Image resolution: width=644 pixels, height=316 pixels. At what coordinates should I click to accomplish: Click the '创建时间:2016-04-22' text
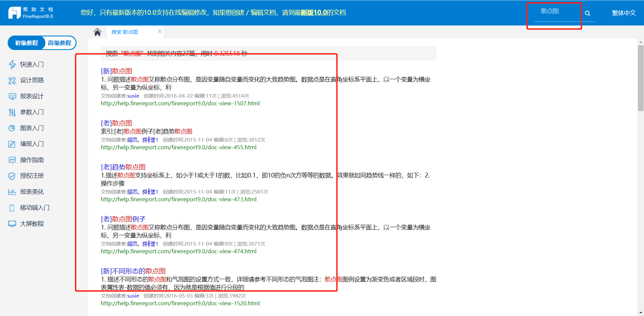coord(168,96)
